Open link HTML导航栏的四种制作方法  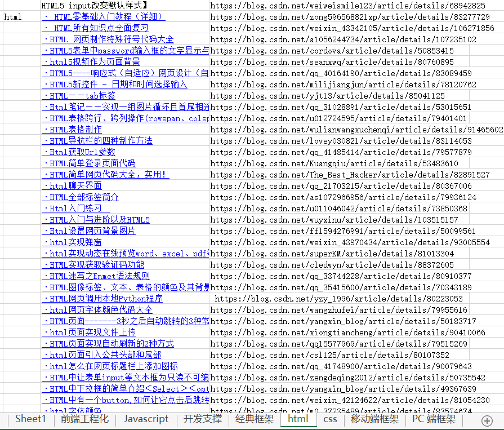97,140
